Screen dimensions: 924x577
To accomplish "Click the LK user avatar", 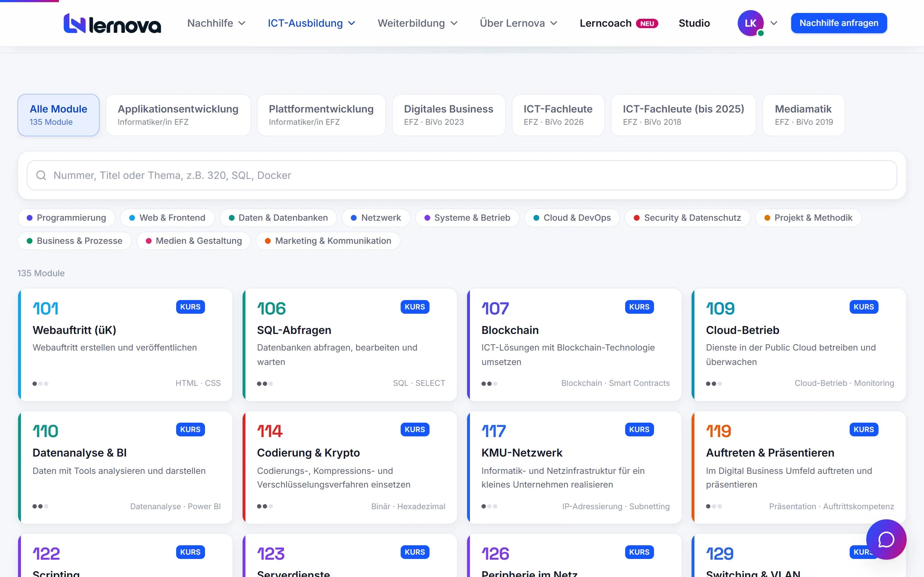I will pyautogui.click(x=750, y=23).
